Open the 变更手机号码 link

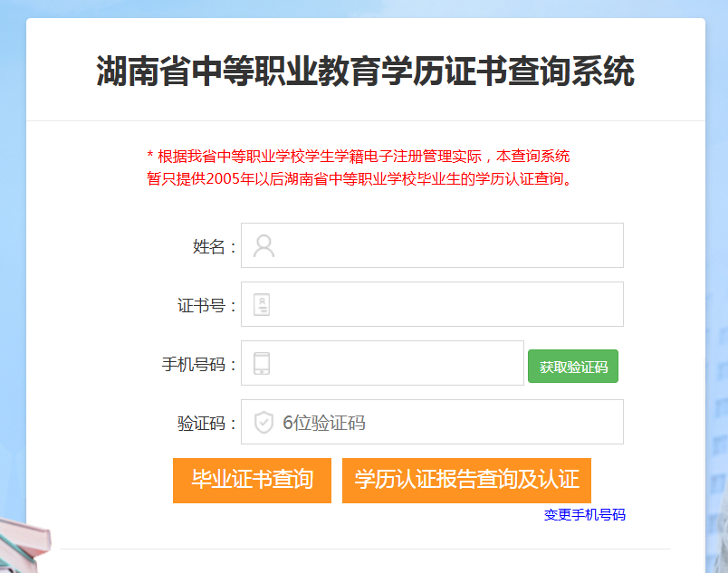tap(585, 515)
